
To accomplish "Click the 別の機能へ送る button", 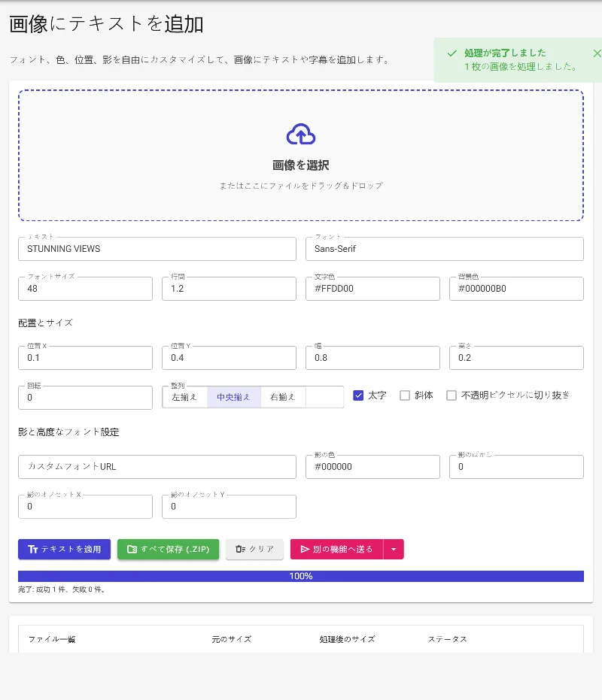I will (337, 549).
